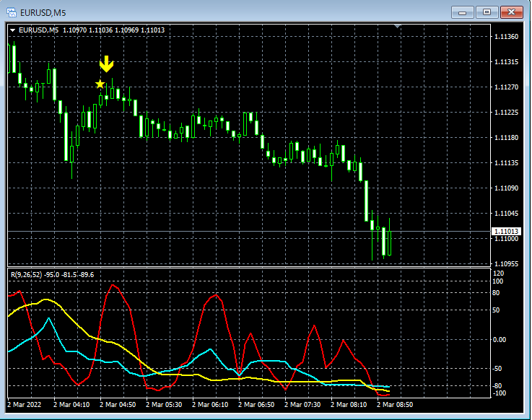
Task: Click the OHLC values text beside EURUSD,M5
Action: 113,30
